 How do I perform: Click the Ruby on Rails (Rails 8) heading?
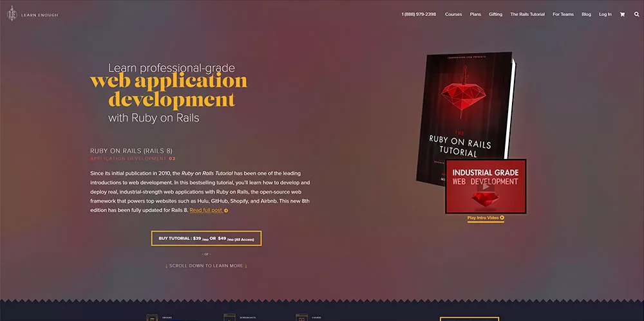[x=131, y=151]
